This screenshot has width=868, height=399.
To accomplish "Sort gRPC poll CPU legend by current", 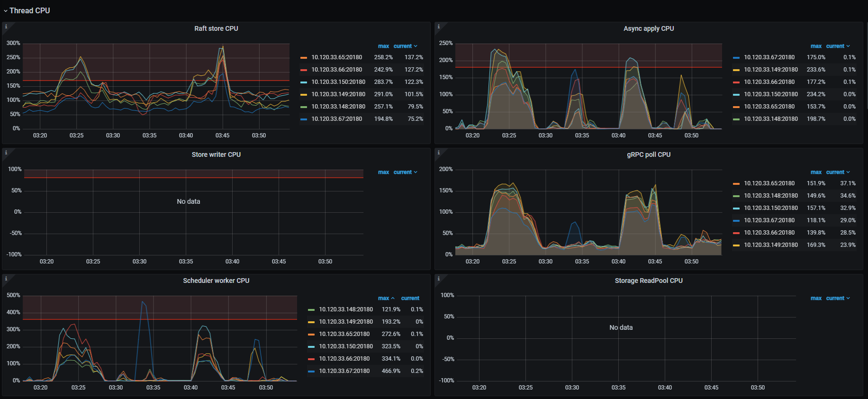I will [838, 172].
